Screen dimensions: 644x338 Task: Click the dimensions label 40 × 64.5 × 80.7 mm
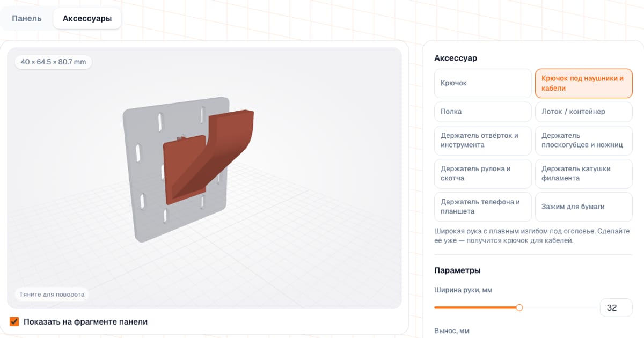[x=53, y=62]
